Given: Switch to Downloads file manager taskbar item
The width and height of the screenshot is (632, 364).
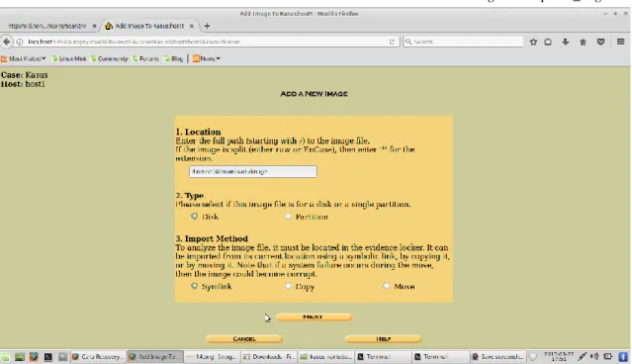Looking at the screenshot, I should pos(269,357).
